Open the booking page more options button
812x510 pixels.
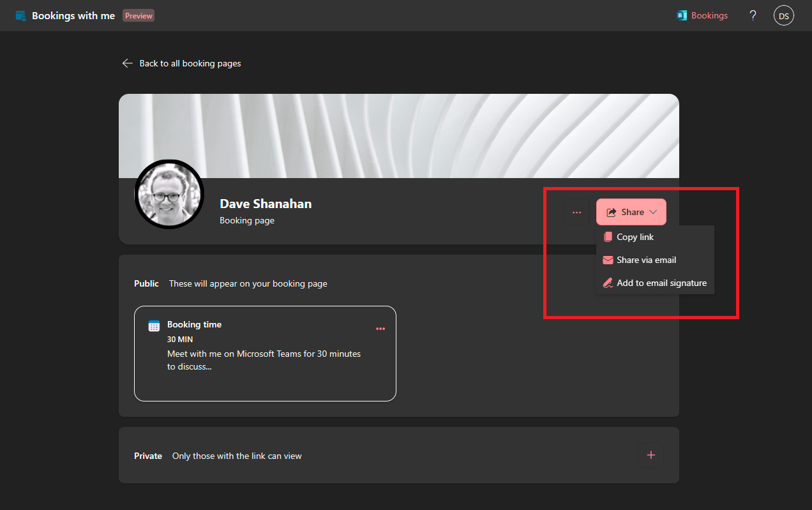576,212
